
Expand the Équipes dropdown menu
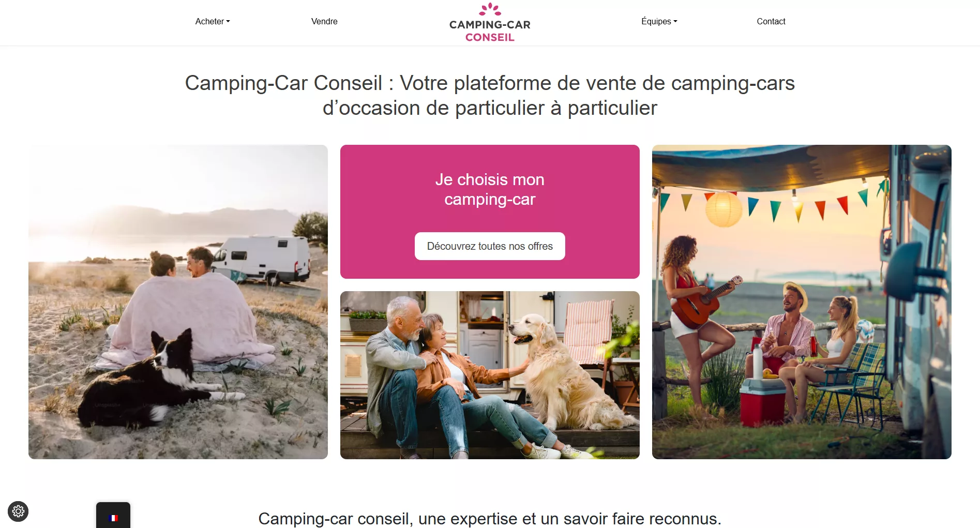[659, 21]
